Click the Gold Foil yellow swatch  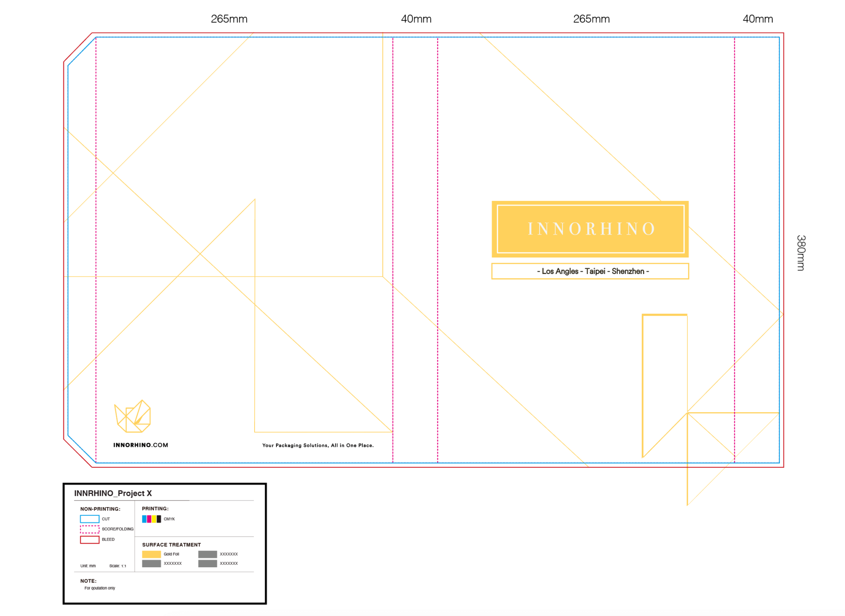tap(151, 554)
